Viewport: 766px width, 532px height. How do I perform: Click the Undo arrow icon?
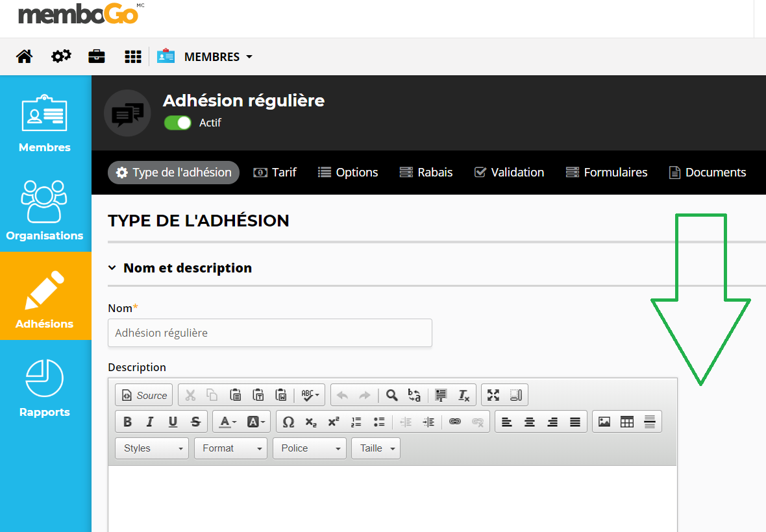pos(343,395)
